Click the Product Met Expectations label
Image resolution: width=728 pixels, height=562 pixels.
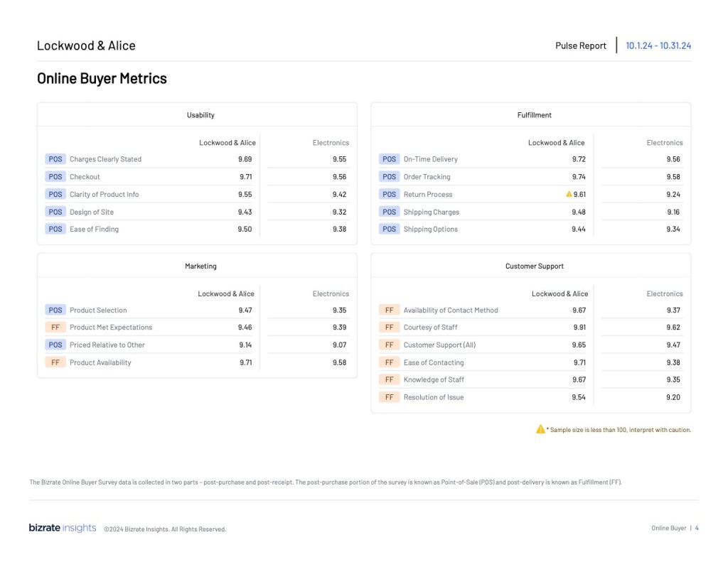[x=111, y=327]
